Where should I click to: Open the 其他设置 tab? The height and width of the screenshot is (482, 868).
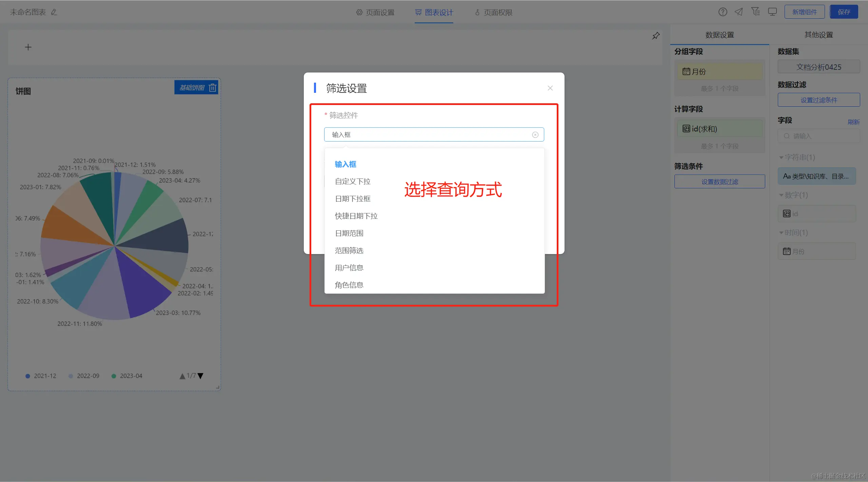point(818,35)
